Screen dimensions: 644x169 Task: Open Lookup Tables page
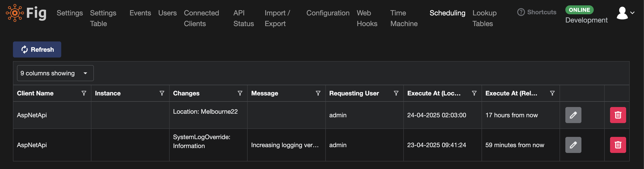tap(484, 18)
